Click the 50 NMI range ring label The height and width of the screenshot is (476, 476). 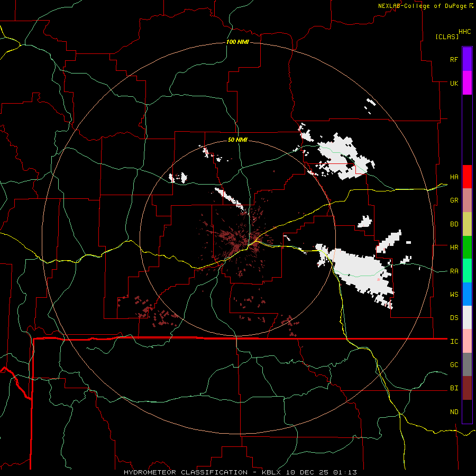[x=237, y=140]
